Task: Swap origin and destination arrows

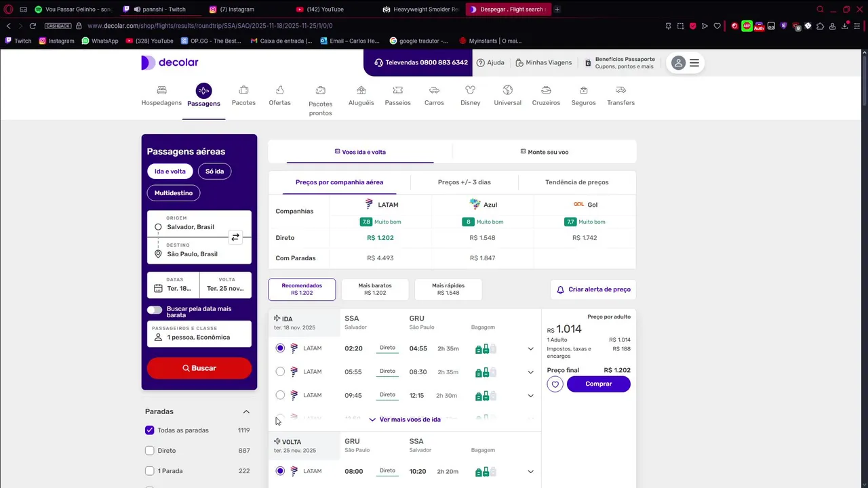Action: click(235, 237)
